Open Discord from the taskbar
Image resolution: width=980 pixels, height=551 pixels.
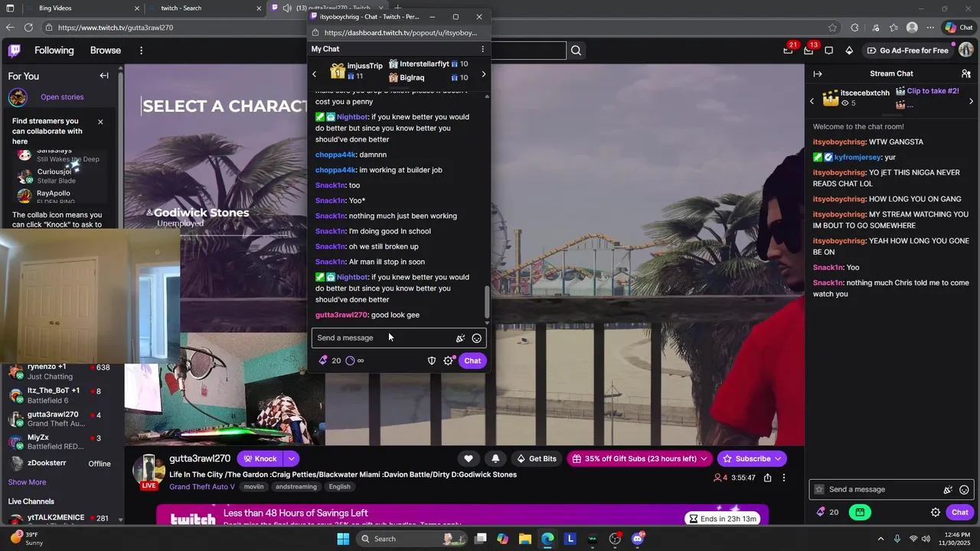638,539
